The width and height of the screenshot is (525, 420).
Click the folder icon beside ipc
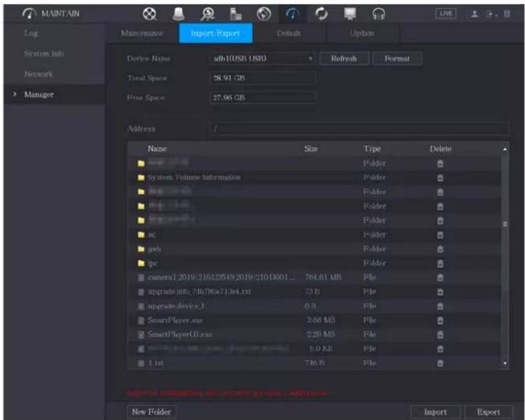pos(141,264)
